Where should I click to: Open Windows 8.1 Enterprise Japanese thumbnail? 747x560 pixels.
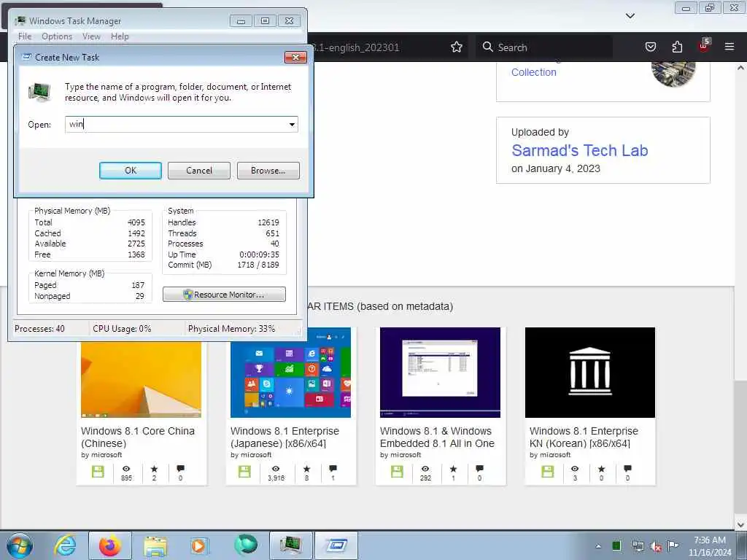point(290,373)
